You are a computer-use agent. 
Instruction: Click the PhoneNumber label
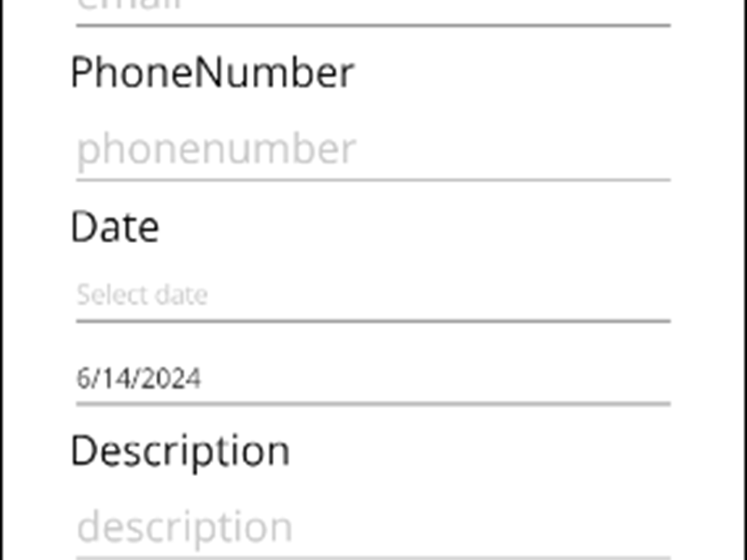(x=212, y=73)
